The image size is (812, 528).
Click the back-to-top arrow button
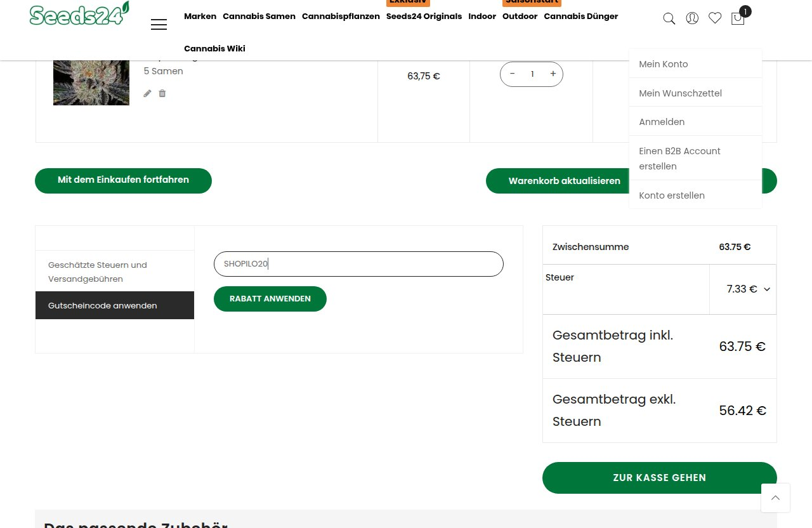(775, 498)
